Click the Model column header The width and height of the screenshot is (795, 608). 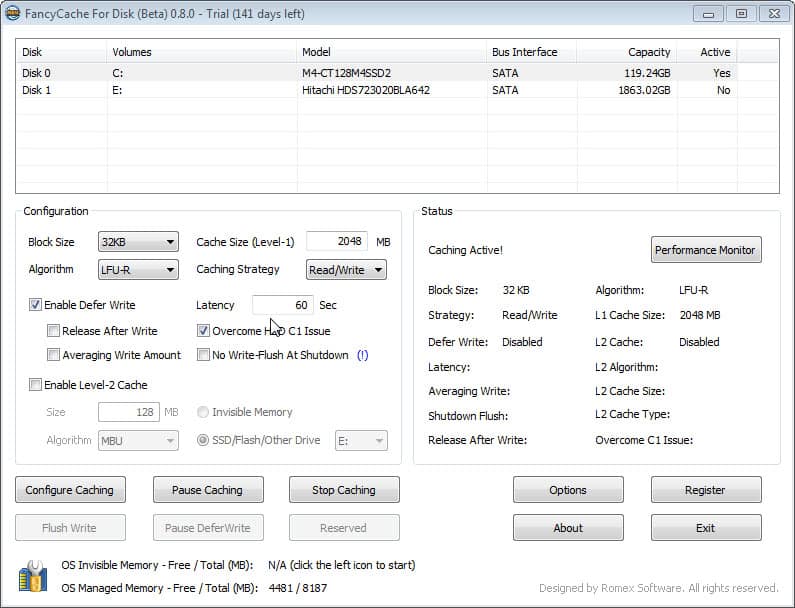tap(391, 52)
